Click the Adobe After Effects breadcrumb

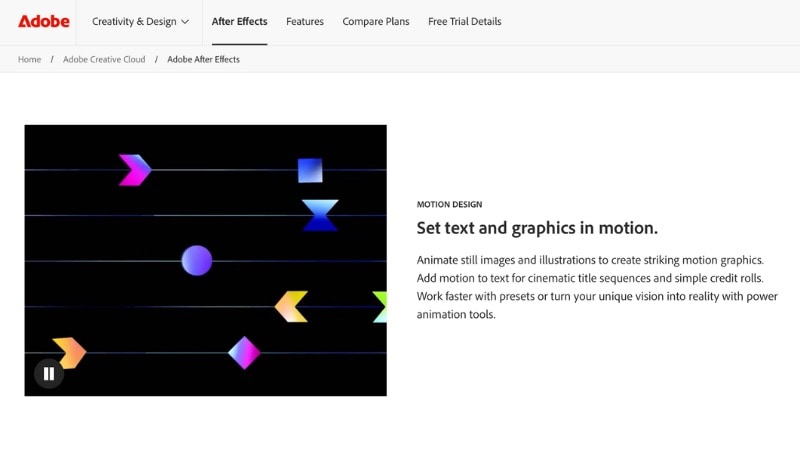coord(203,59)
